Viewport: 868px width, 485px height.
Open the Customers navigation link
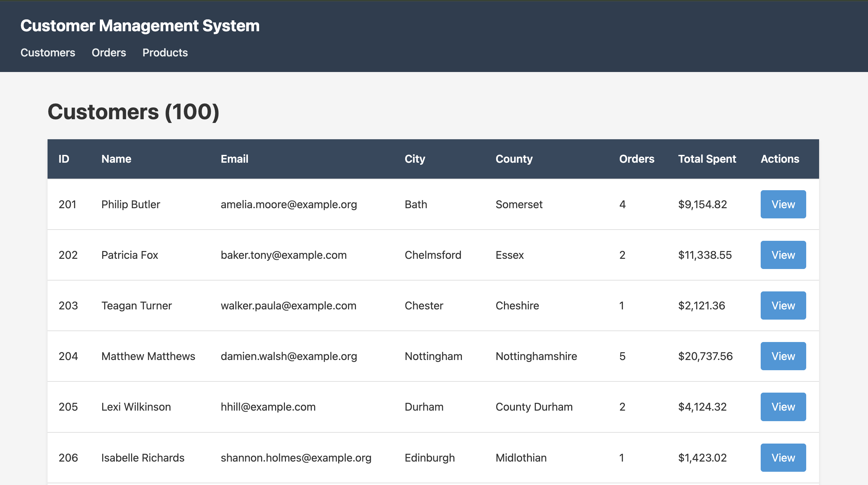coord(48,52)
